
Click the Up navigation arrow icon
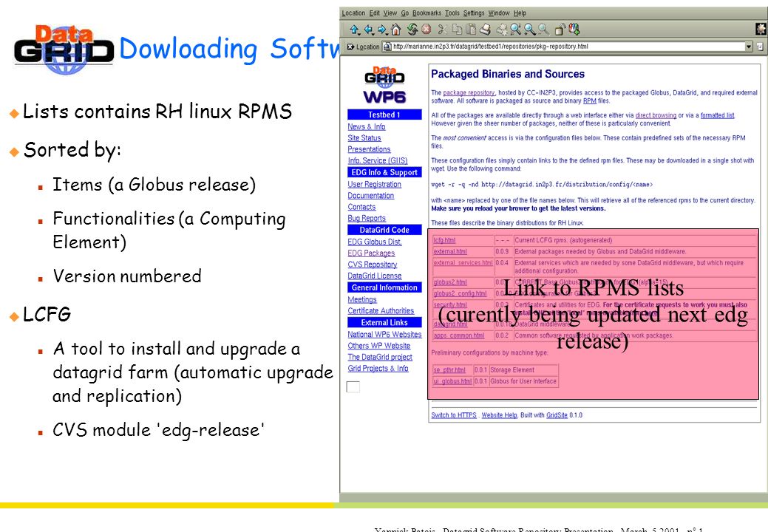(x=353, y=30)
